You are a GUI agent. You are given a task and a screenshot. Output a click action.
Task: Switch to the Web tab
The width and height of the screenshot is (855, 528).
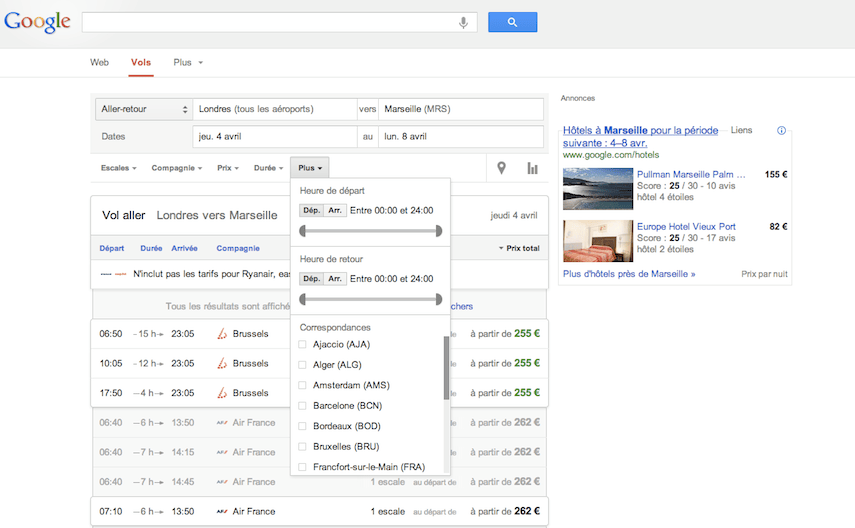pos(99,63)
